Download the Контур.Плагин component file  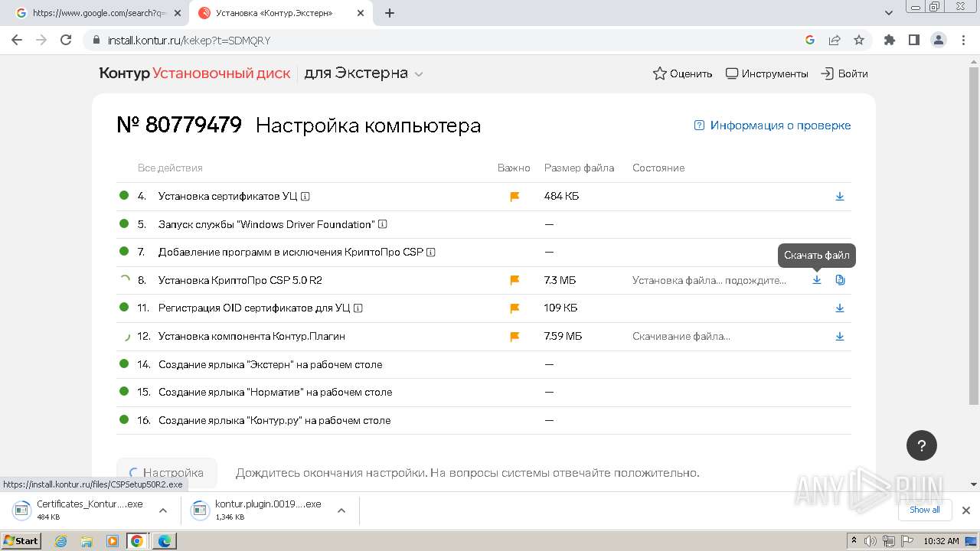[x=840, y=337]
